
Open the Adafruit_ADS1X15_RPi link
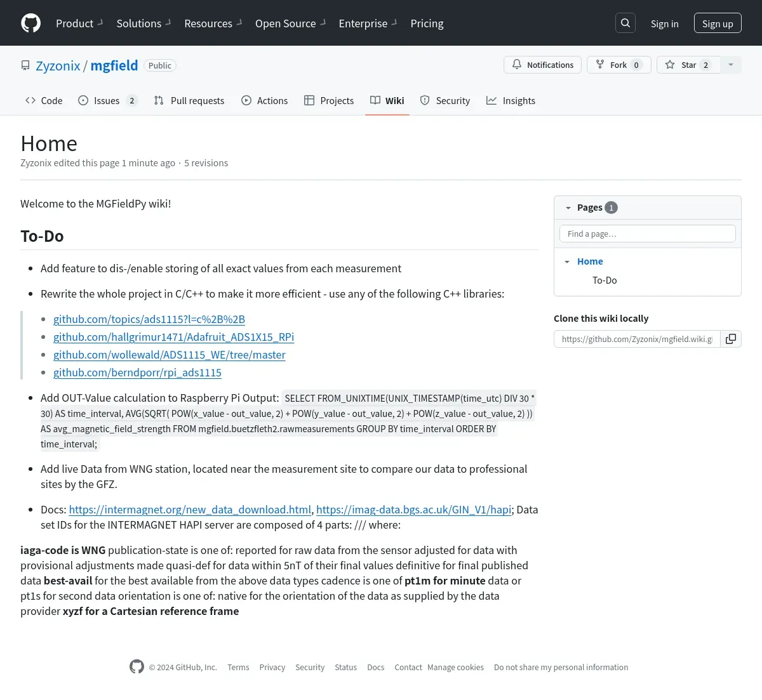tap(174, 337)
